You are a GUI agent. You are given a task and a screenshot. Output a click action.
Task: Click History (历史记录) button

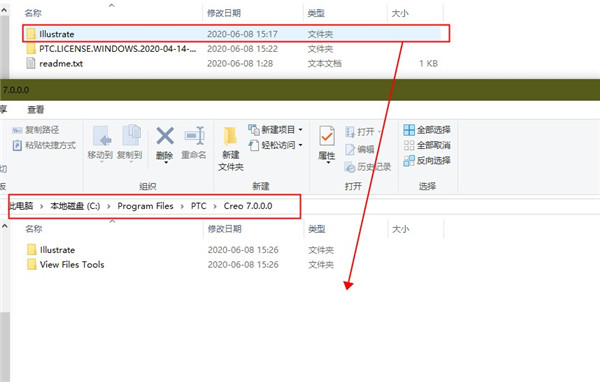coord(368,167)
